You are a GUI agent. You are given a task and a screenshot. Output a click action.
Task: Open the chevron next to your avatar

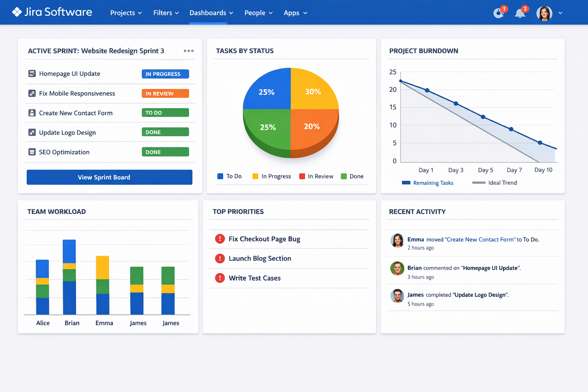point(560,13)
